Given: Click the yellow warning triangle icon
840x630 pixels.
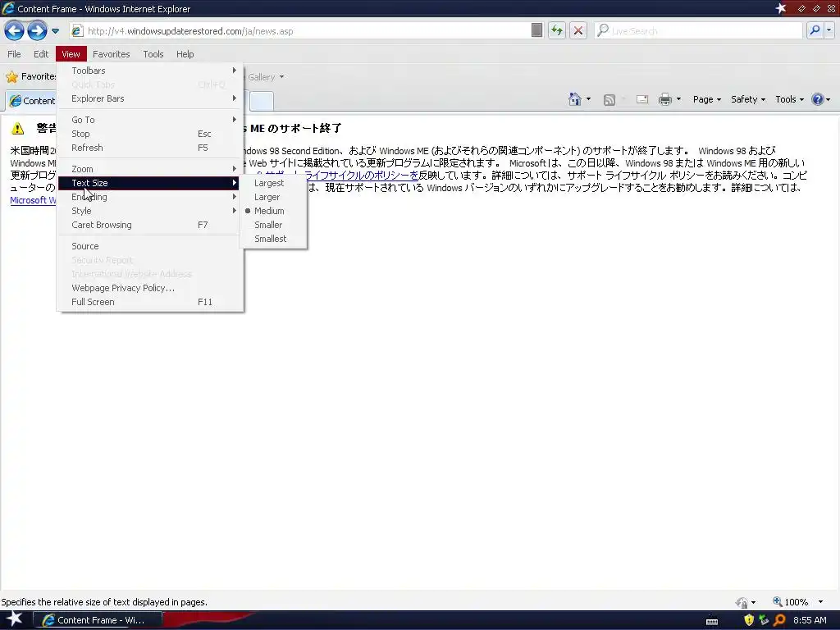Looking at the screenshot, I should (18, 129).
